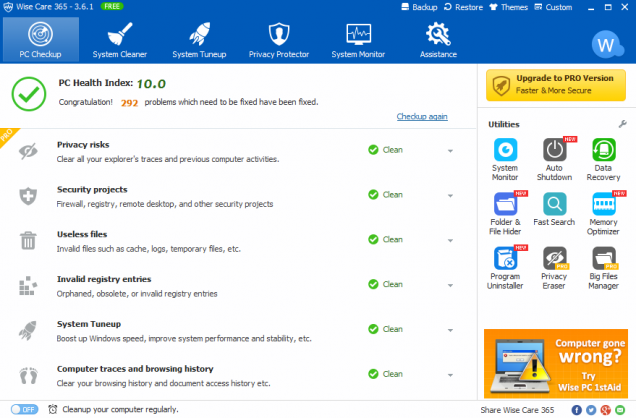Click the Checkup again link
The image size is (636, 418).
point(422,117)
